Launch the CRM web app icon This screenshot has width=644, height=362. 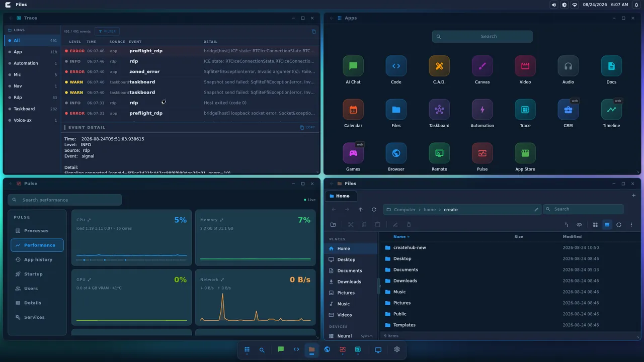point(568,110)
